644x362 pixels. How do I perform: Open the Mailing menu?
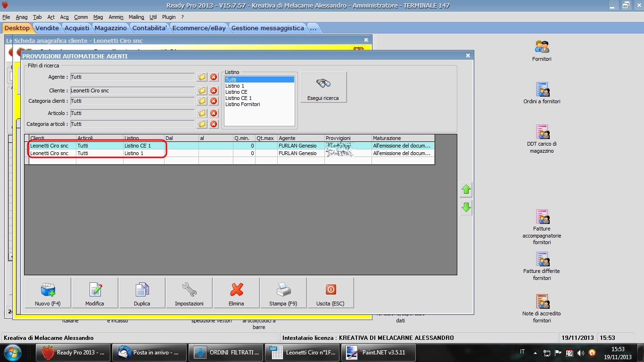pos(136,17)
